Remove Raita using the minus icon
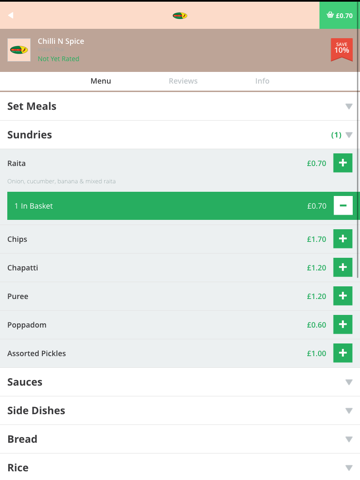This screenshot has width=360, height=480. [343, 206]
